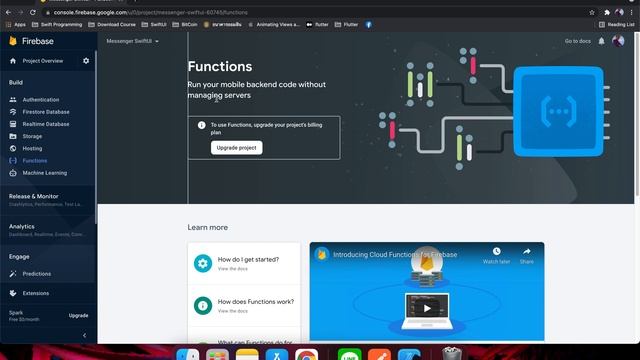
Task: Select Functions in sidebar
Action: (35, 161)
